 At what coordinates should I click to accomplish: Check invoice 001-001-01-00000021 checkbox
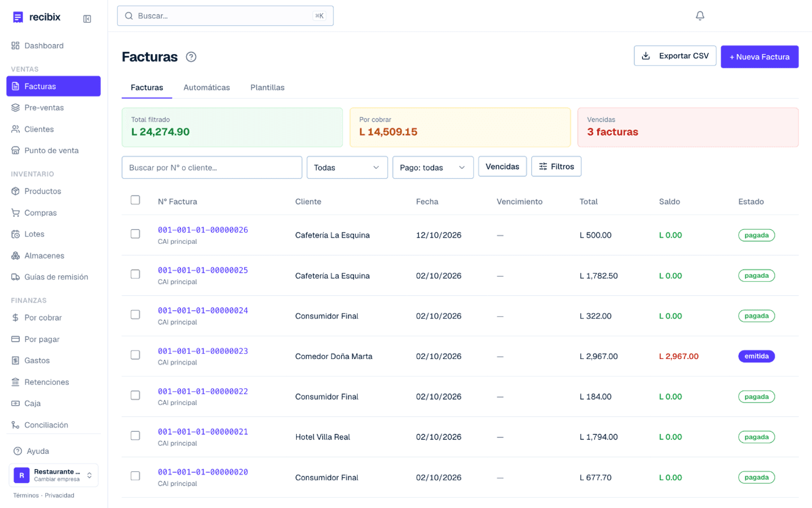(x=135, y=435)
